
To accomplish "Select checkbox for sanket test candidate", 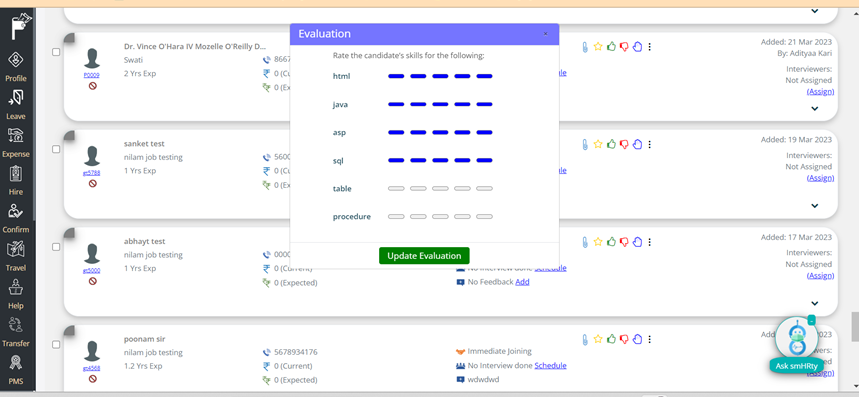I will 56,149.
